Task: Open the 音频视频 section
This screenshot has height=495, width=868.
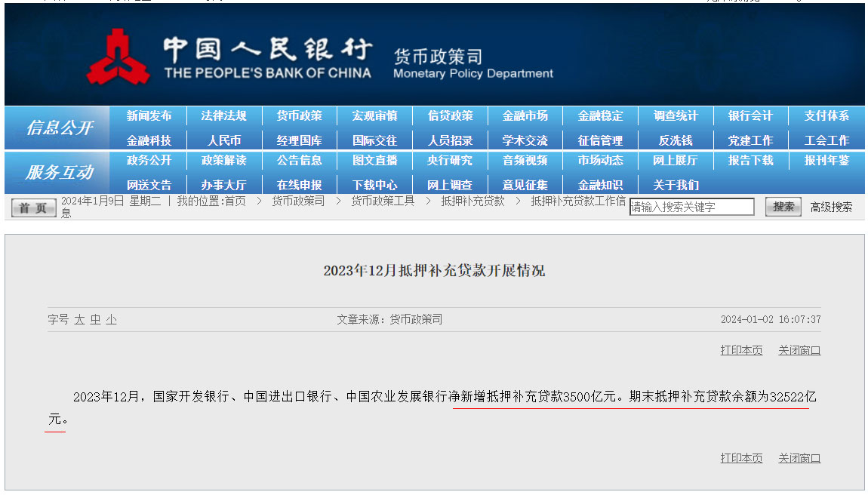Action: pos(525,160)
